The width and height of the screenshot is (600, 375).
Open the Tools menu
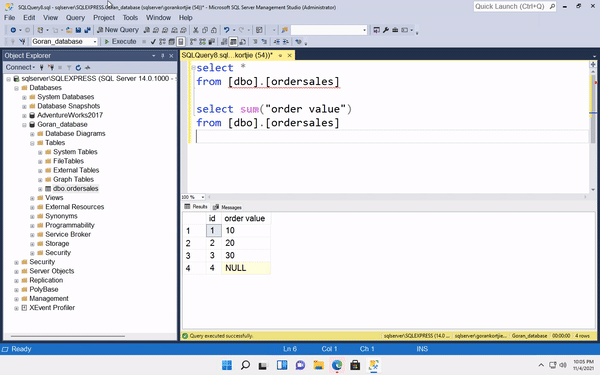pyautogui.click(x=130, y=18)
